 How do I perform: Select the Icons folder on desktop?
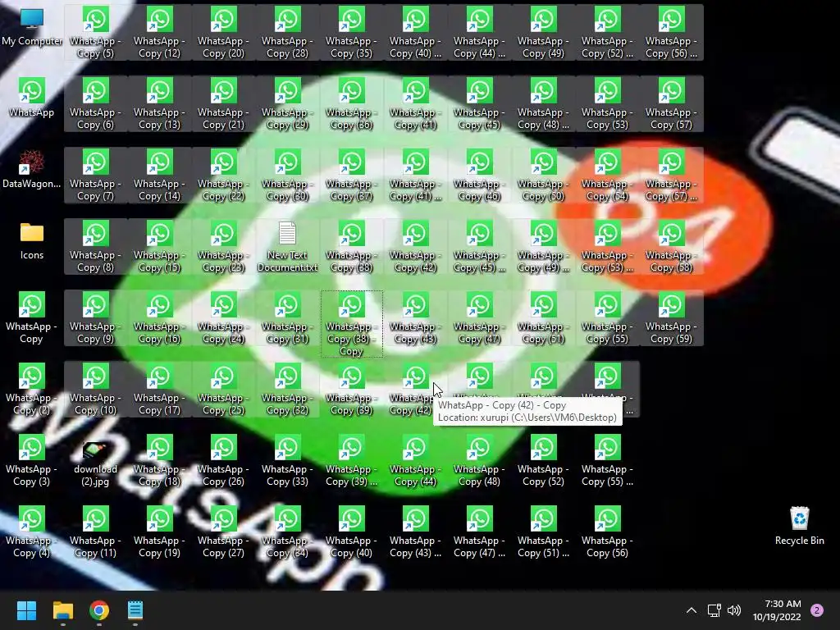32,241
